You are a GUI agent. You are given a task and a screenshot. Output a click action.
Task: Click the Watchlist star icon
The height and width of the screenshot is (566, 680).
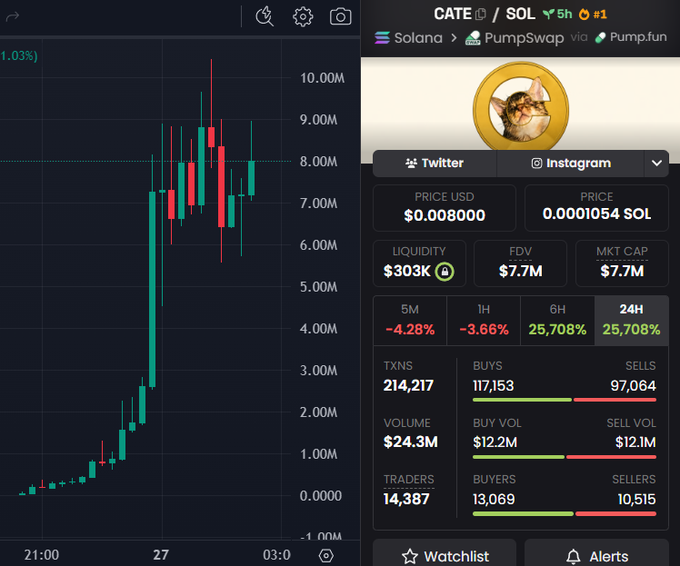[x=410, y=556]
